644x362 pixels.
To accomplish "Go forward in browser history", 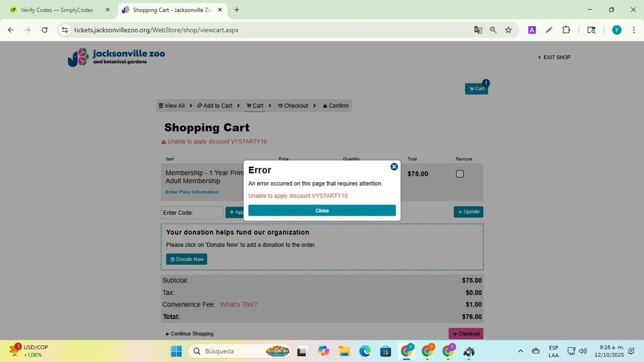I will tap(27, 30).
